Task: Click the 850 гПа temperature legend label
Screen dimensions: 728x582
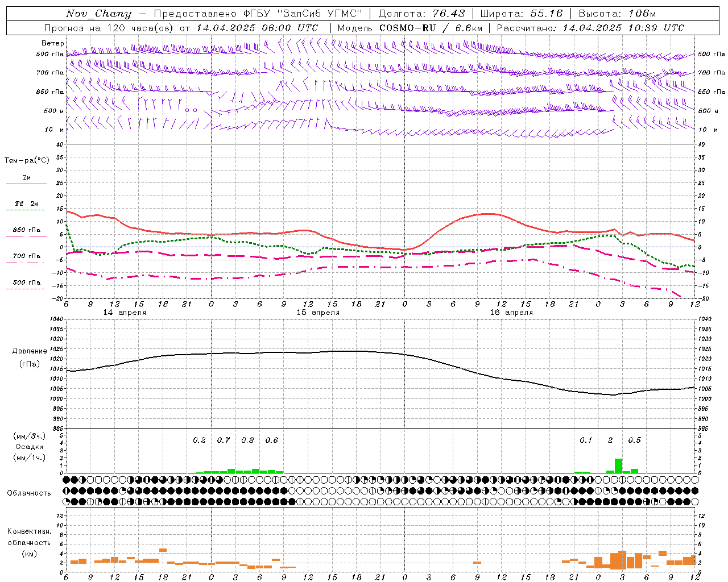Action: (27, 230)
